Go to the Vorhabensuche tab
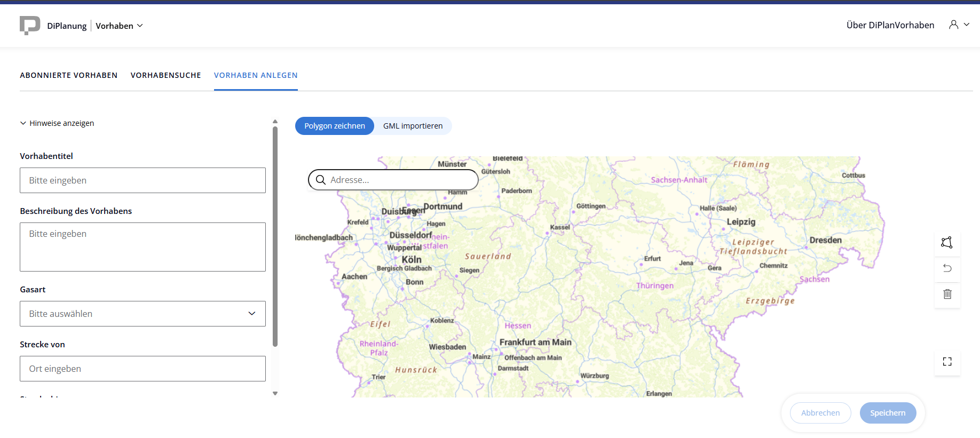980x438 pixels. (x=165, y=75)
